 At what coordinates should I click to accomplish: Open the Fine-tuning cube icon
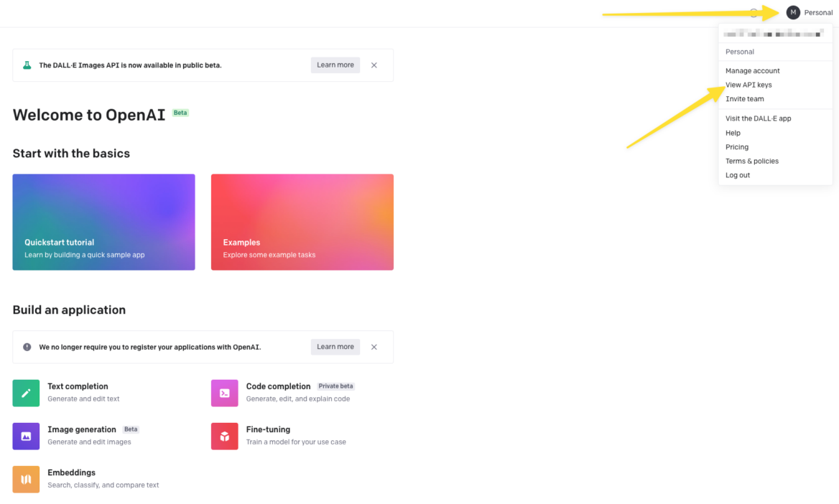pos(225,436)
